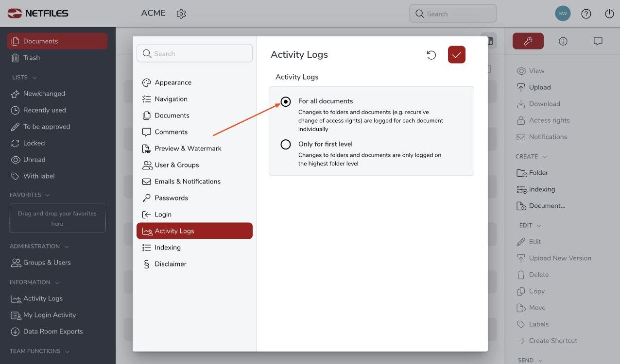Collapse the LISTS section chevron

tap(34, 78)
